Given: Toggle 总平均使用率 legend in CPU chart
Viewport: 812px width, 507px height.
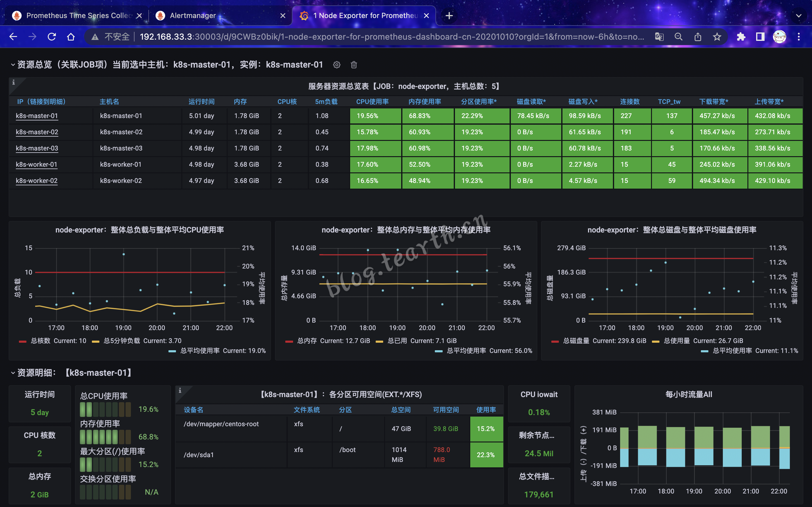Looking at the screenshot, I should click(200, 351).
